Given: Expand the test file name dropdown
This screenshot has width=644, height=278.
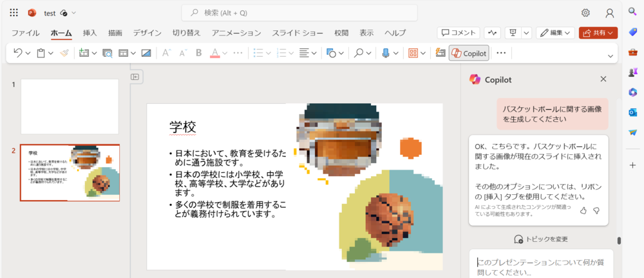Looking at the screenshot, I should tap(74, 13).
